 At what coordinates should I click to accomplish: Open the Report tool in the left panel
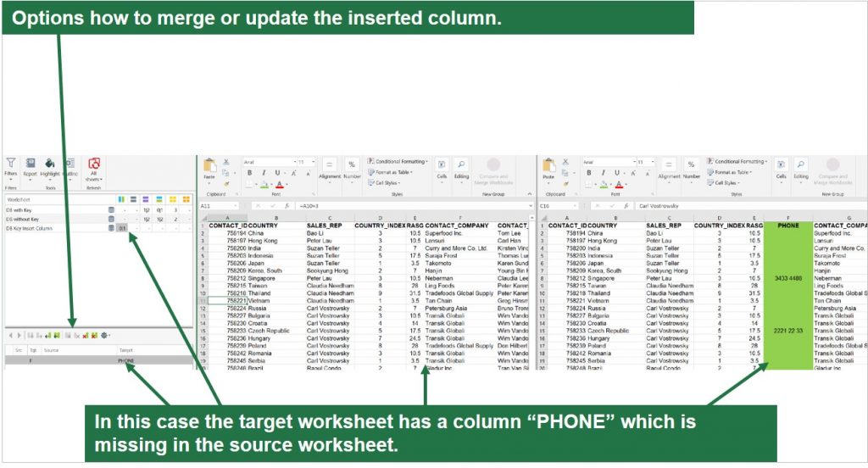31,164
